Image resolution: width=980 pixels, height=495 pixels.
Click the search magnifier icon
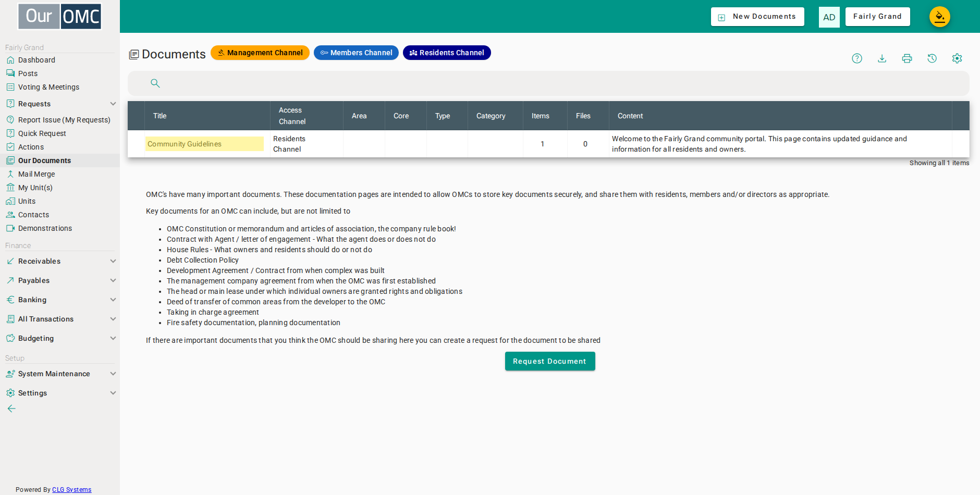click(x=155, y=83)
